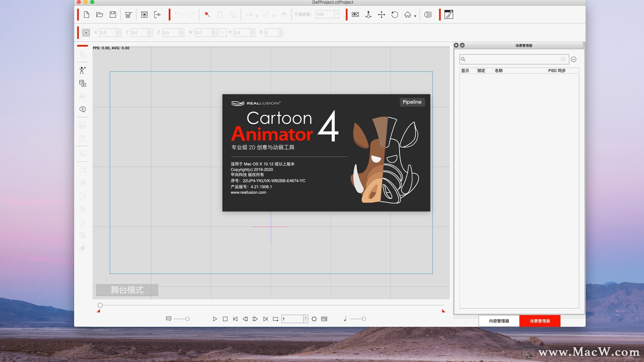644x362 pixels.
Task: Click the X position input field
Action: point(107,33)
